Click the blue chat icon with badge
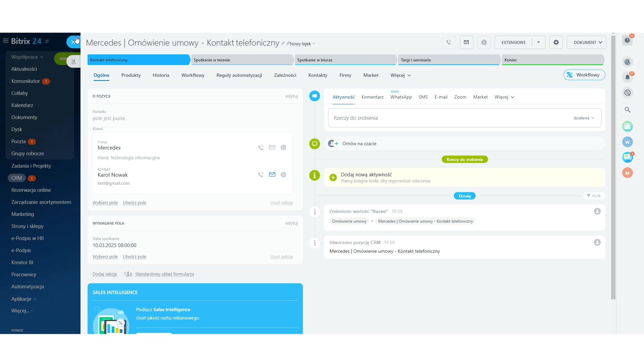 (x=628, y=157)
